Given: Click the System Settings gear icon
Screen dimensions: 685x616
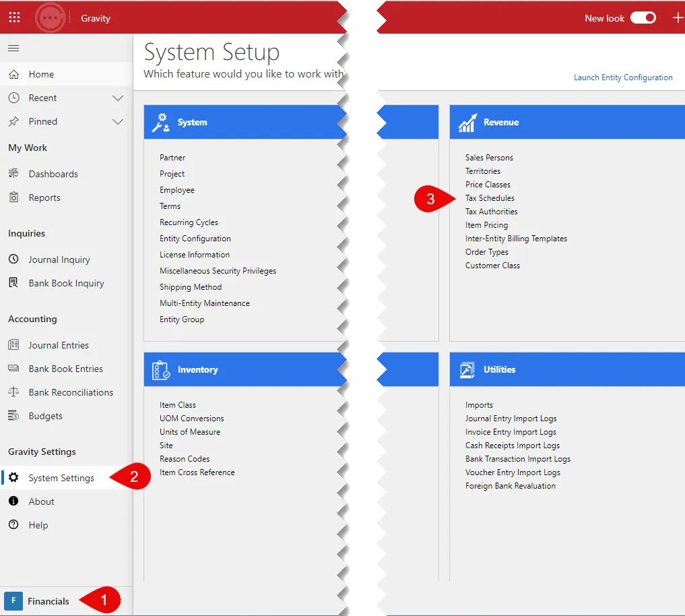Looking at the screenshot, I should pyautogui.click(x=14, y=477).
